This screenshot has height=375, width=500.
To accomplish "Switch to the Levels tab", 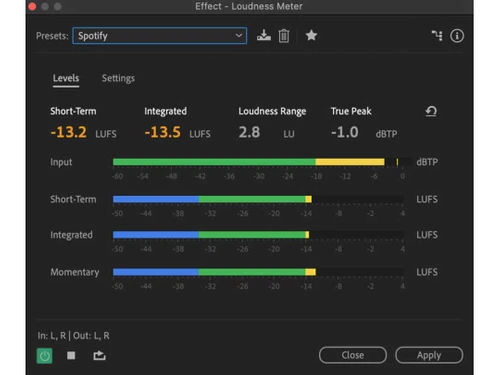I will click(x=66, y=79).
